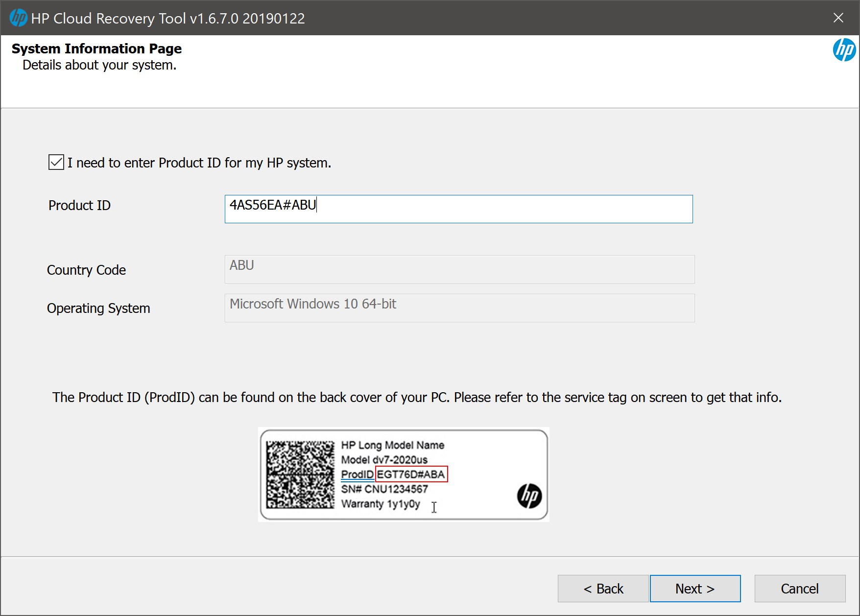
Task: Toggle the HP system Product ID option
Action: pos(55,162)
